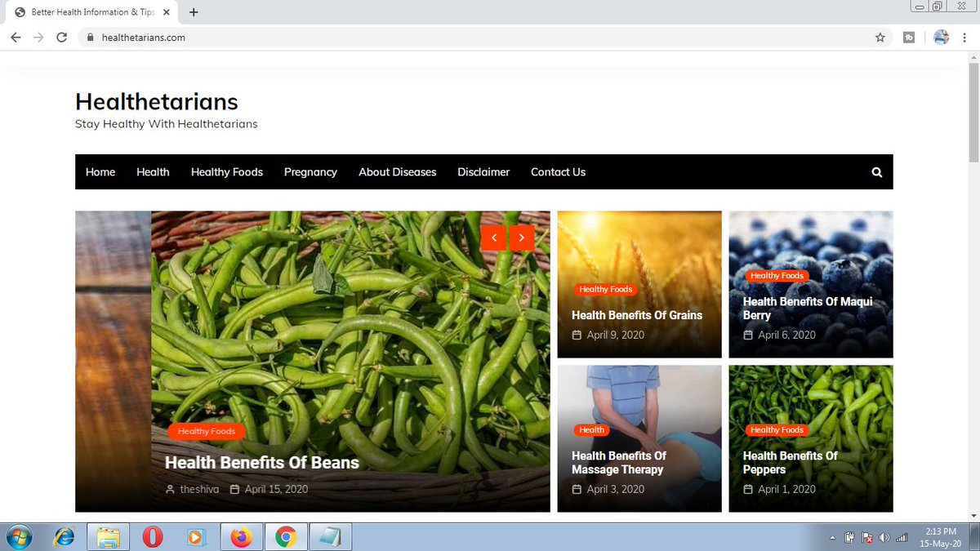Click Healthy Foods tag on Maqui Berry card

777,276
